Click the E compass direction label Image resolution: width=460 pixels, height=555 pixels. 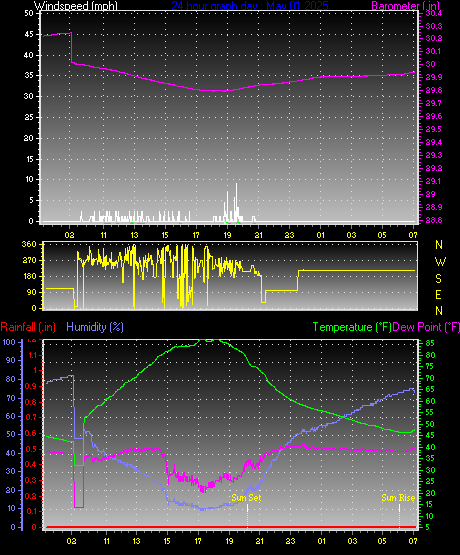coord(438,294)
